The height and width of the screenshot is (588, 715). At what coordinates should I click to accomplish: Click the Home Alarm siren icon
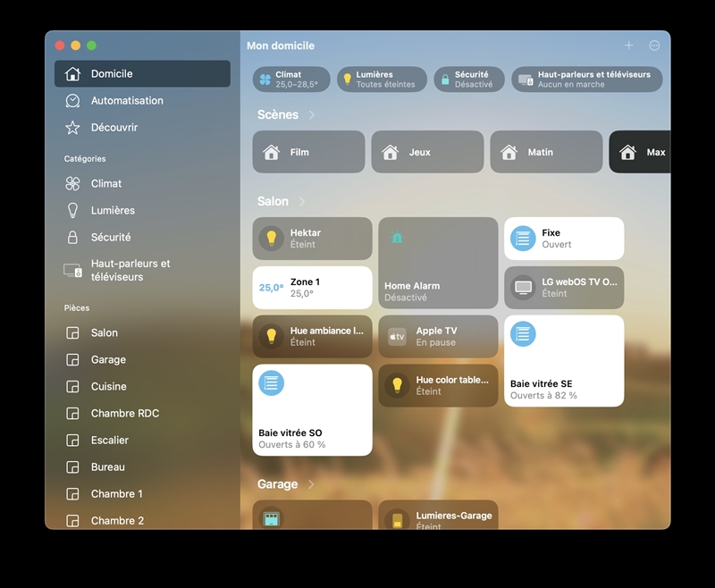(398, 238)
